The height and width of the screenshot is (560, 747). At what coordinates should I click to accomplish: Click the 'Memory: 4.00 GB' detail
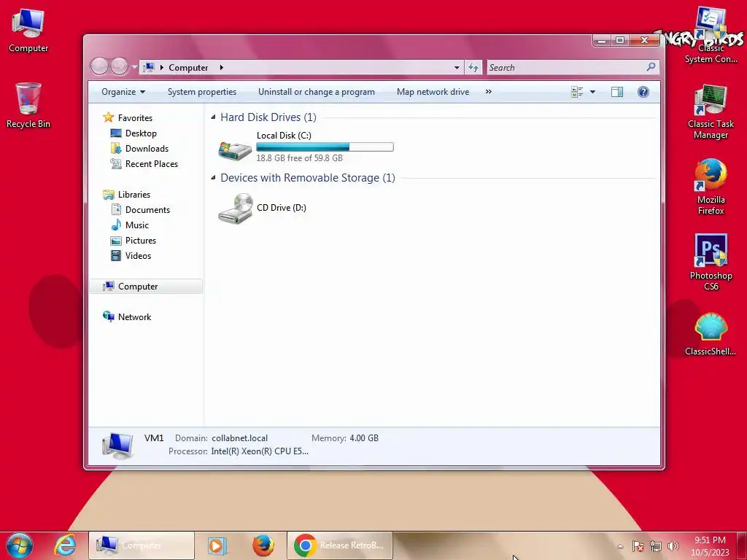click(345, 438)
